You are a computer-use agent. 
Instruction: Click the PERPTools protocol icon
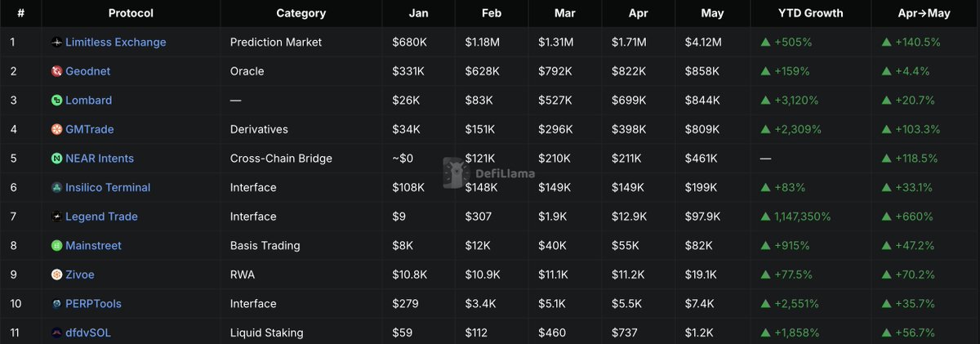[56, 304]
